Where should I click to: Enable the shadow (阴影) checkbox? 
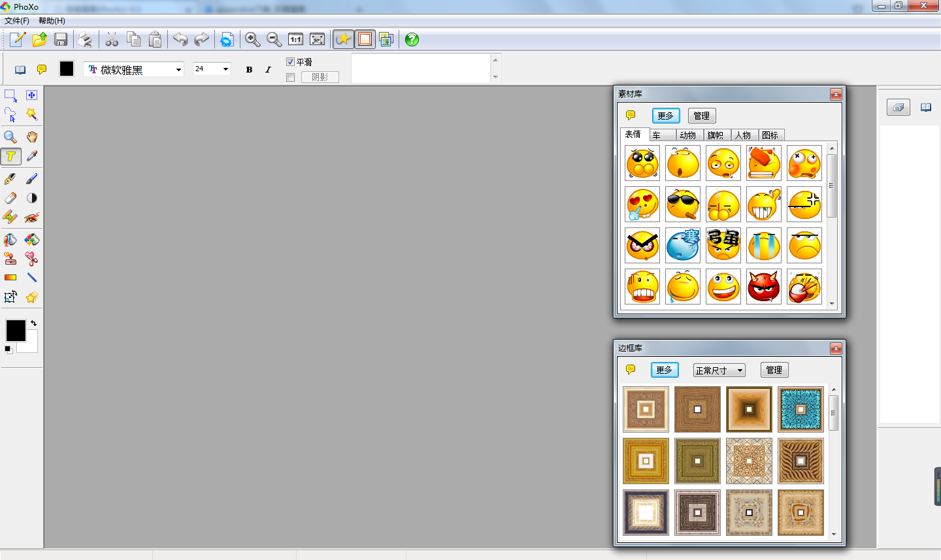pos(291,77)
